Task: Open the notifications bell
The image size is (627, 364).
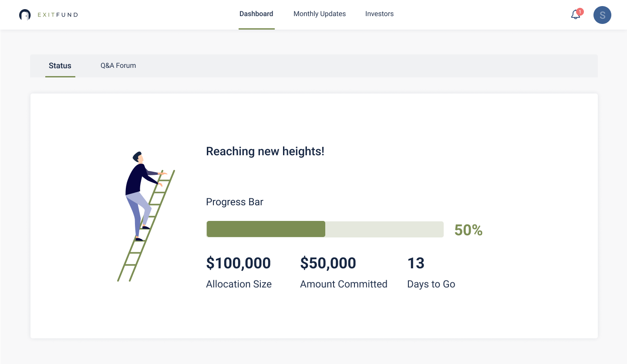Action: coord(576,15)
